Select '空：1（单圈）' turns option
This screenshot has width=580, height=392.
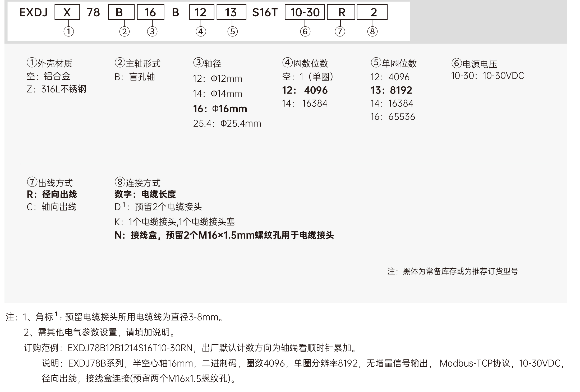tap(308, 77)
